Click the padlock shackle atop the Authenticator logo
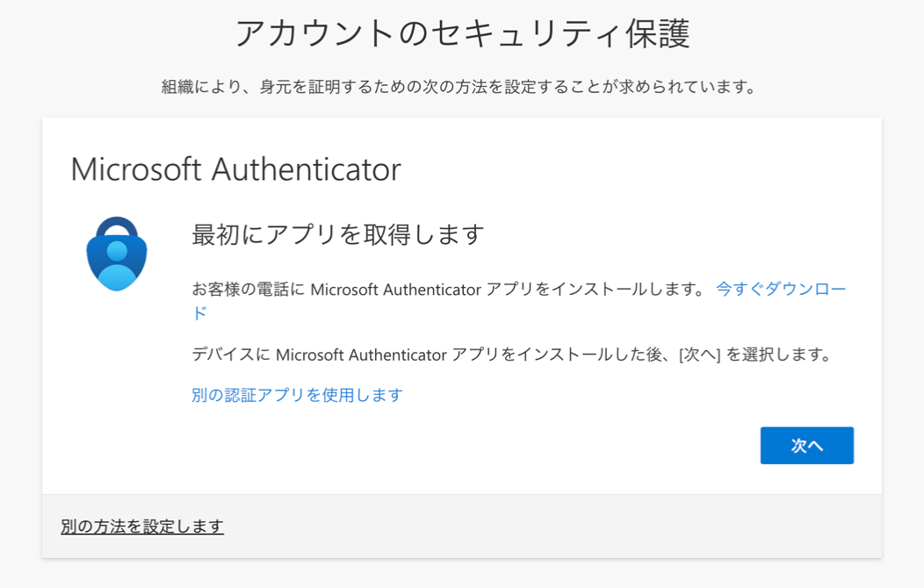 [x=117, y=226]
